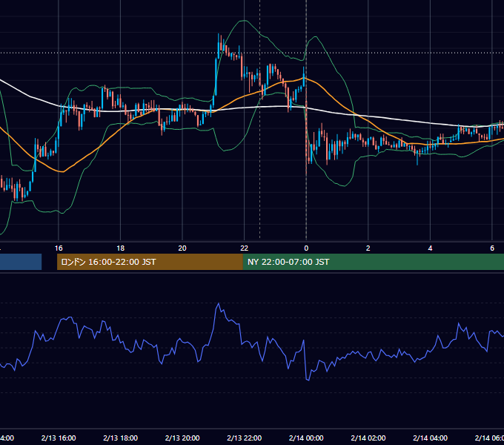Click the blue session bar left of ロンドン
The width and height of the screenshot is (504, 445).
tap(21, 262)
